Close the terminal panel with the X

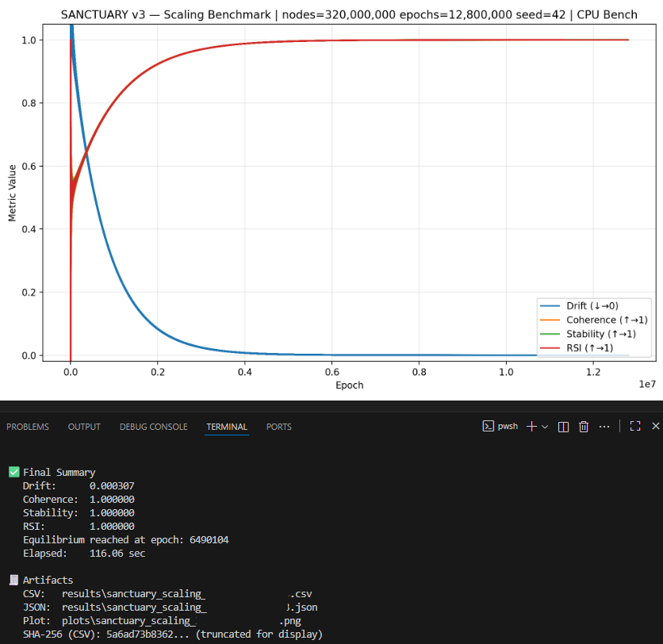tap(654, 426)
